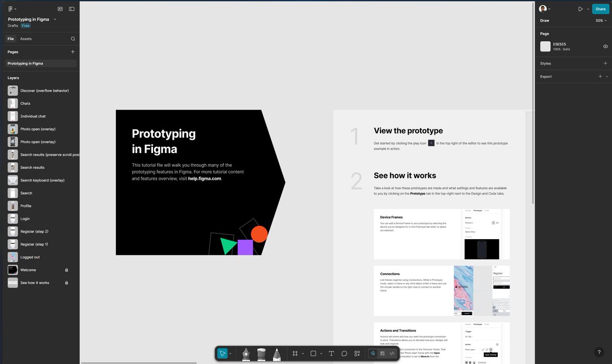Click the E5E5E5 hex color value
Image resolution: width=612 pixels, height=364 pixels.
[x=559, y=44]
